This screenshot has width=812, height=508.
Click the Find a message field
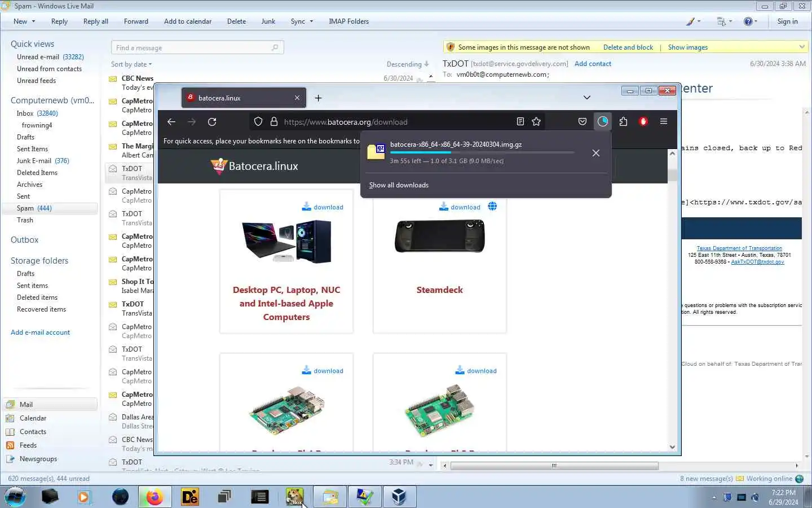[197, 47]
